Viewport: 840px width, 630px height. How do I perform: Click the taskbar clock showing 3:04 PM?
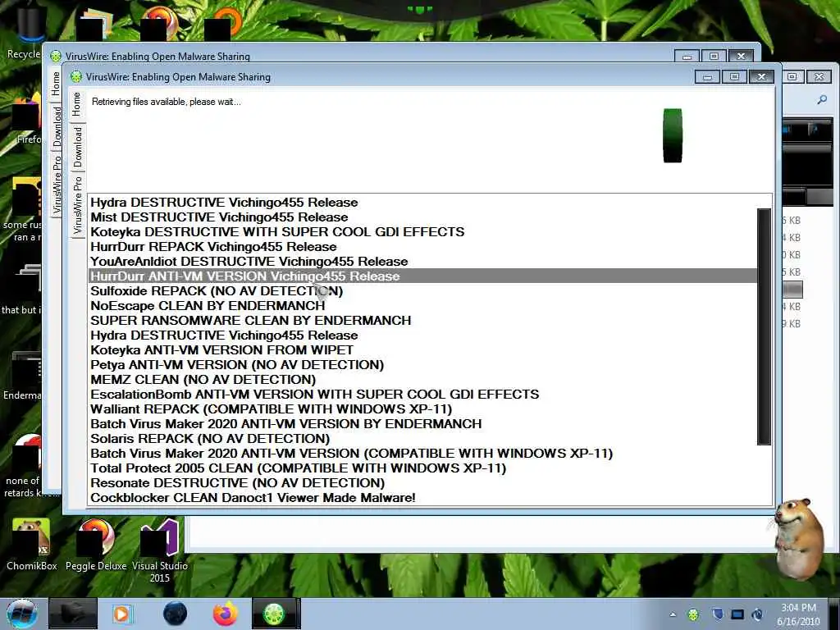click(798, 614)
